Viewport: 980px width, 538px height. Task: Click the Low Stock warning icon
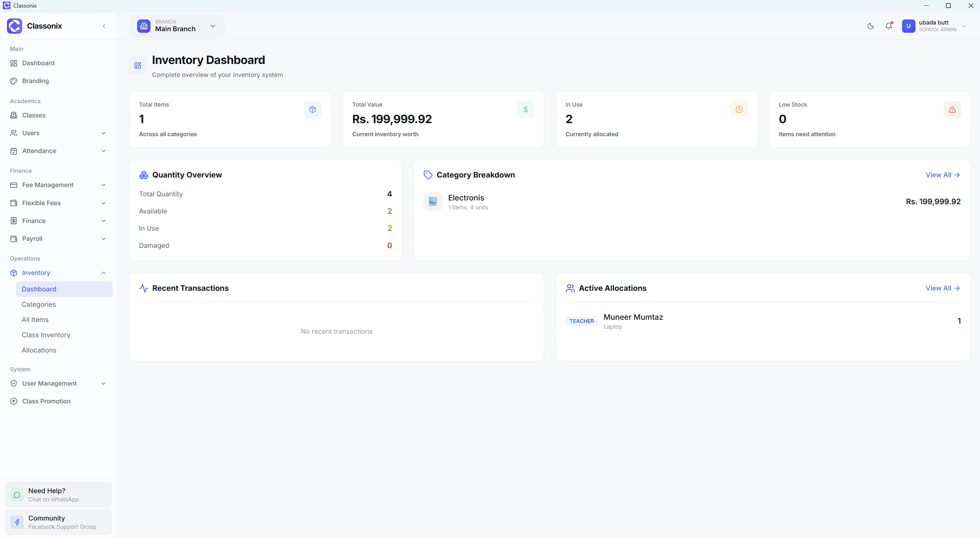point(952,109)
